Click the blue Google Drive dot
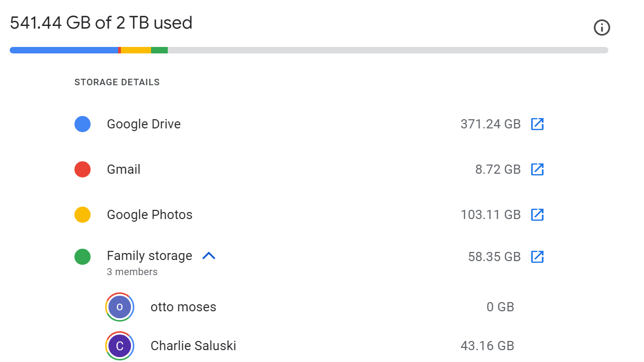644x362 pixels. pos(83,124)
